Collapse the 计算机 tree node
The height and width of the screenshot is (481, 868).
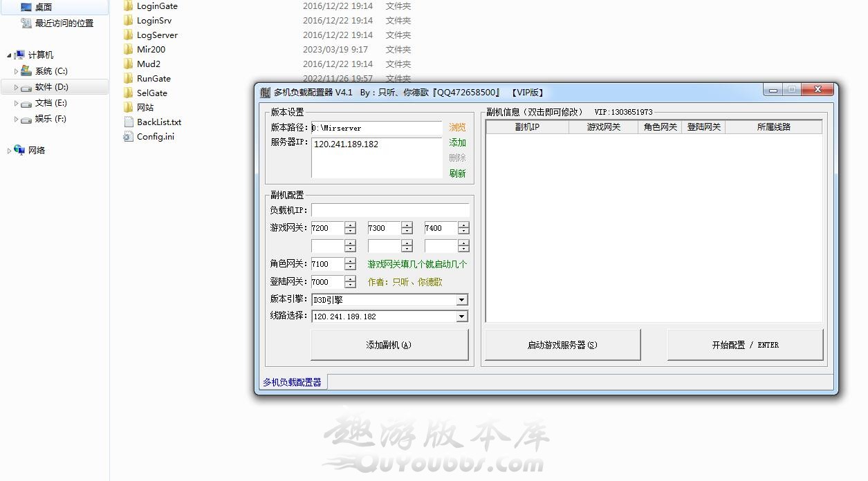coord(9,55)
